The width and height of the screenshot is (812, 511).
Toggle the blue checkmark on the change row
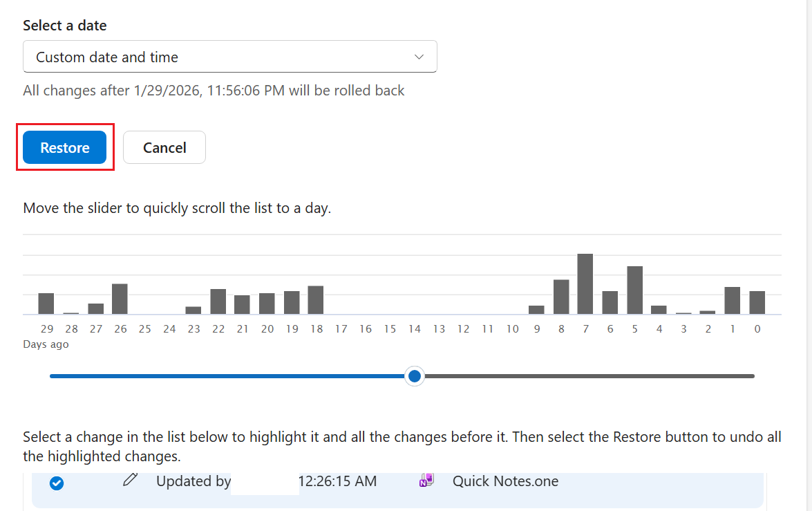(57, 483)
